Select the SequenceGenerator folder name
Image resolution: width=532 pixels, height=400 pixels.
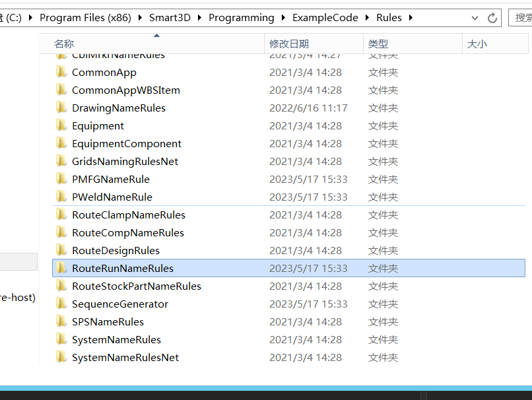(120, 304)
